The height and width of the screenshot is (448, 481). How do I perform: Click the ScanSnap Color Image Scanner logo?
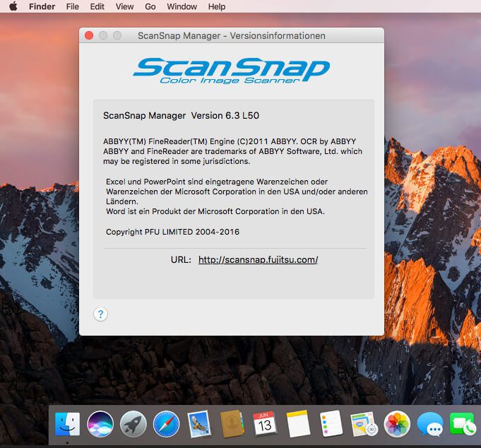(x=231, y=71)
